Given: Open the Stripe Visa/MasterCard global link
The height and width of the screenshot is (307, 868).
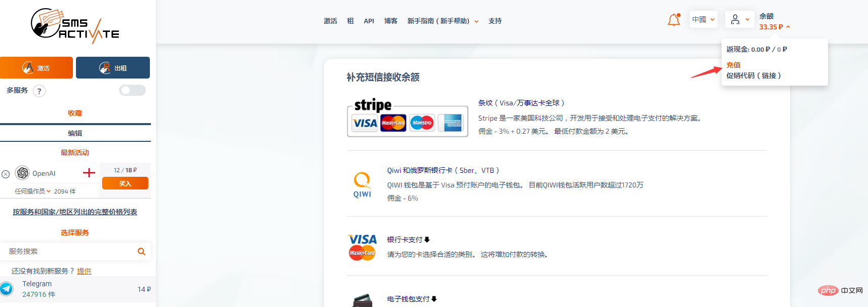Looking at the screenshot, I should [521, 103].
